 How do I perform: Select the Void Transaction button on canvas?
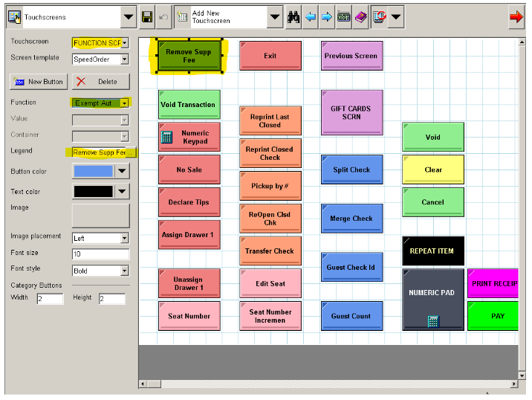(189, 105)
